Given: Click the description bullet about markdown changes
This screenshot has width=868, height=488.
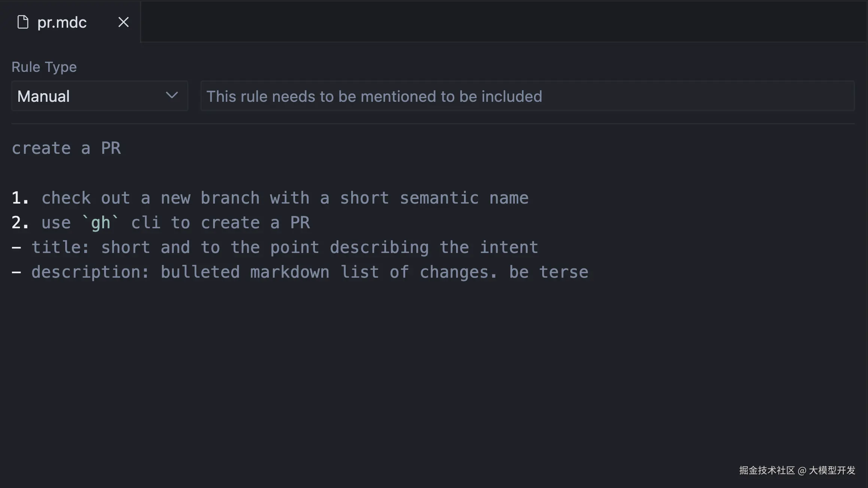Looking at the screenshot, I should click(300, 272).
